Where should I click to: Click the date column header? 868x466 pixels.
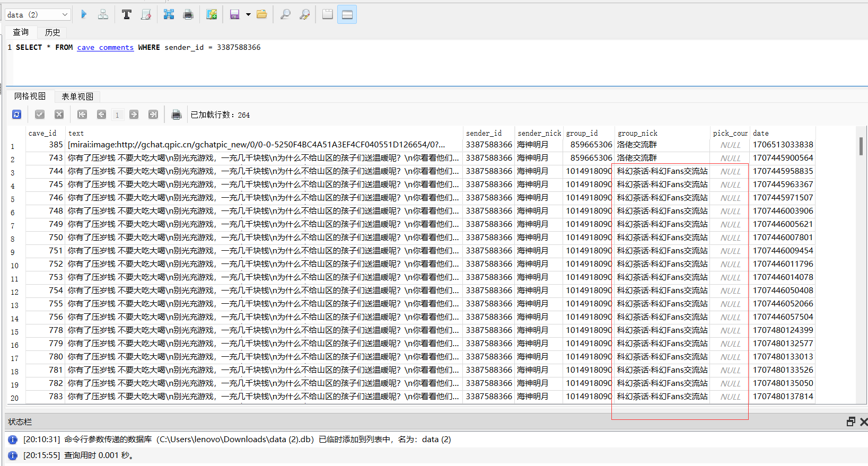pos(783,133)
